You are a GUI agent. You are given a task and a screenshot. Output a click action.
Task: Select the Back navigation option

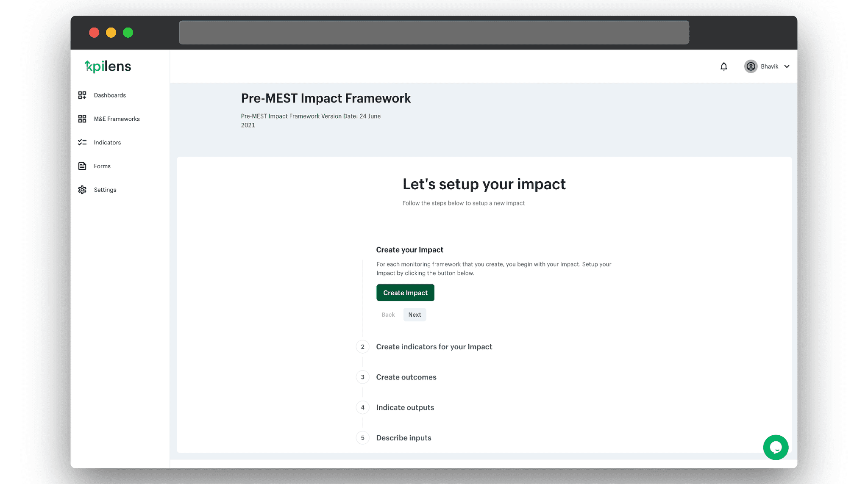point(388,314)
